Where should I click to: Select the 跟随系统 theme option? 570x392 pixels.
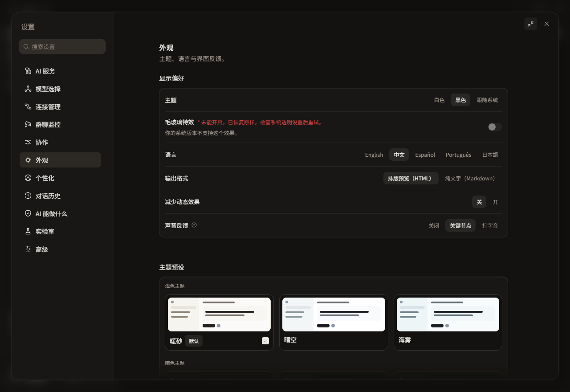(487, 100)
